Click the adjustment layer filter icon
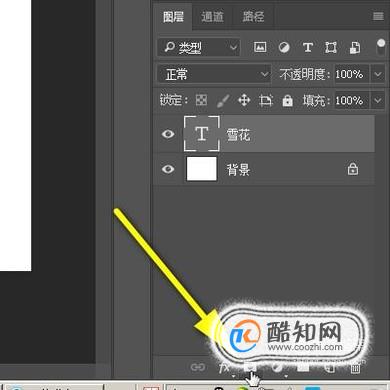Viewport: 390px width, 390px height. [284, 47]
